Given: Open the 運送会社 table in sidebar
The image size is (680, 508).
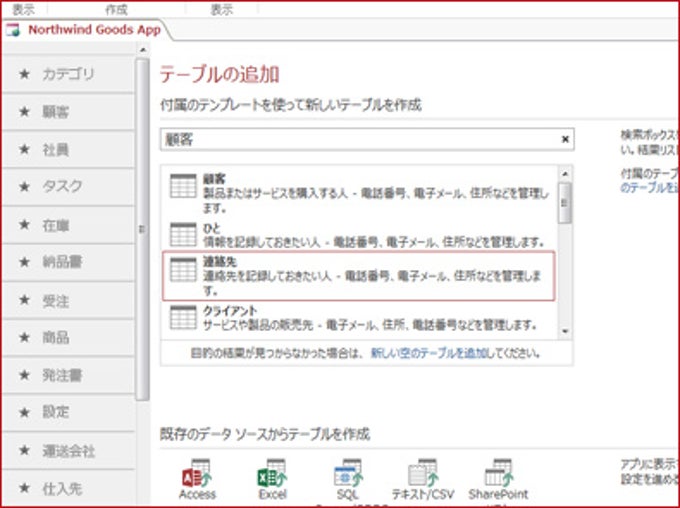Looking at the screenshot, I should click(x=68, y=450).
